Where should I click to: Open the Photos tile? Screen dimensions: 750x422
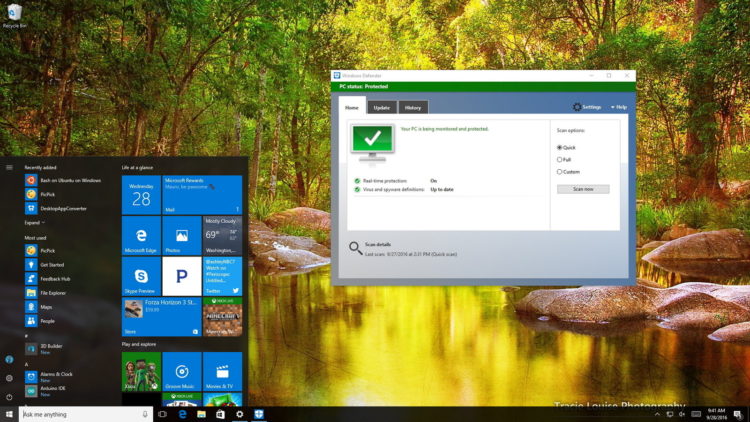coord(181,235)
